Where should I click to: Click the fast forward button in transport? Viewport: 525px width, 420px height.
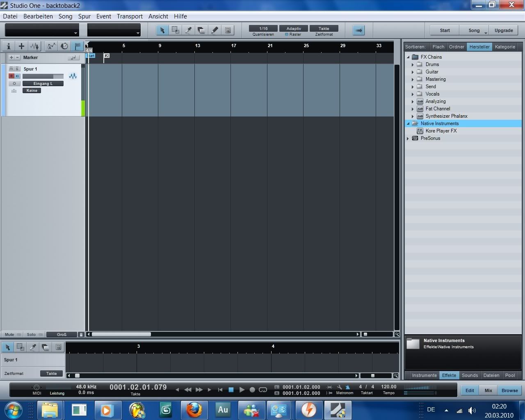pyautogui.click(x=199, y=390)
